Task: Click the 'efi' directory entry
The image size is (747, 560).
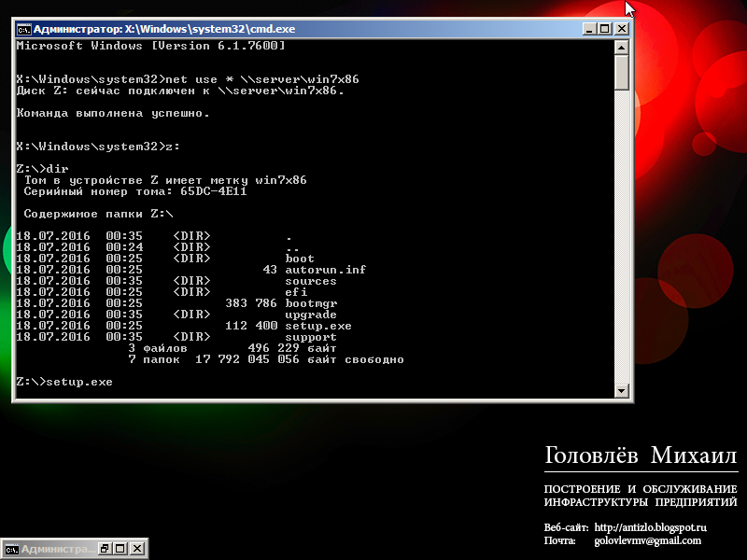Action: point(296,292)
